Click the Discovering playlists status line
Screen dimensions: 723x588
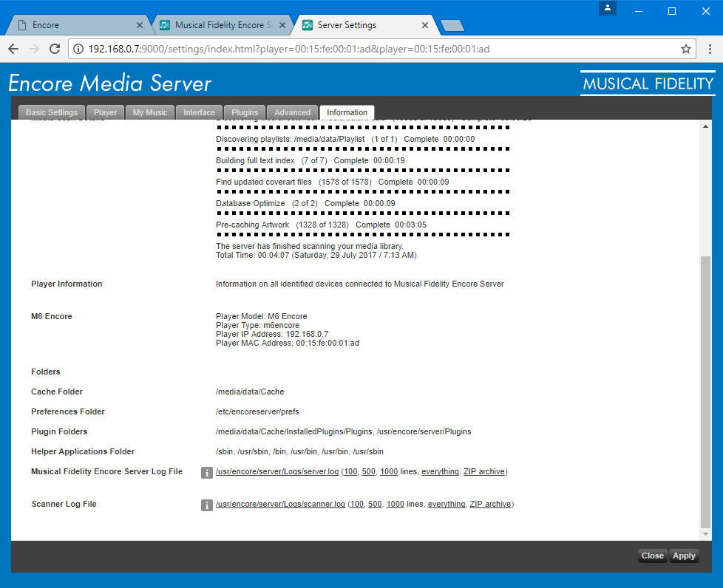click(x=345, y=139)
